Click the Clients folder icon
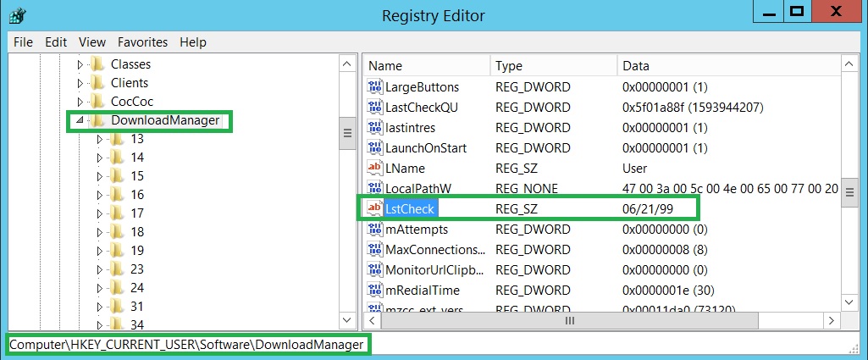 click(97, 83)
